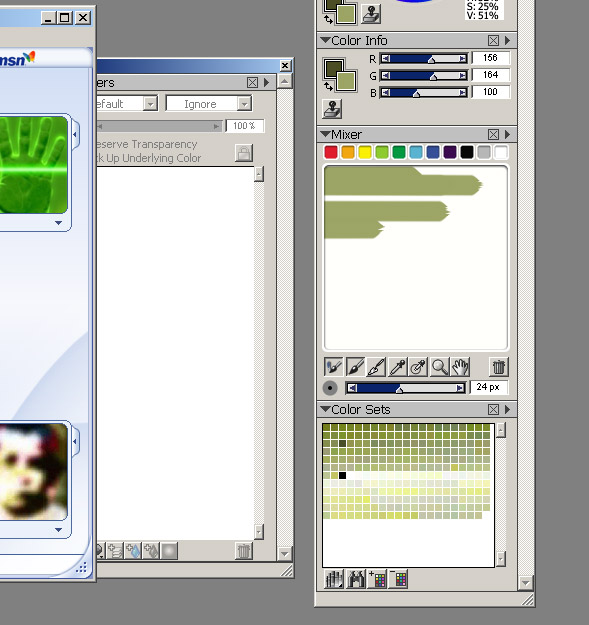Click the Color Sets scrollbar down arrow
Viewport: 589px width, 625px height.
501,558
